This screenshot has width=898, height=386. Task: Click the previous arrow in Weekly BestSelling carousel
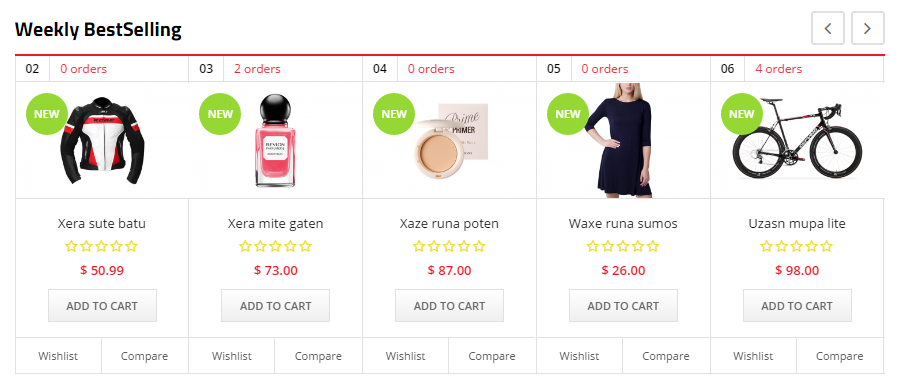(x=828, y=28)
